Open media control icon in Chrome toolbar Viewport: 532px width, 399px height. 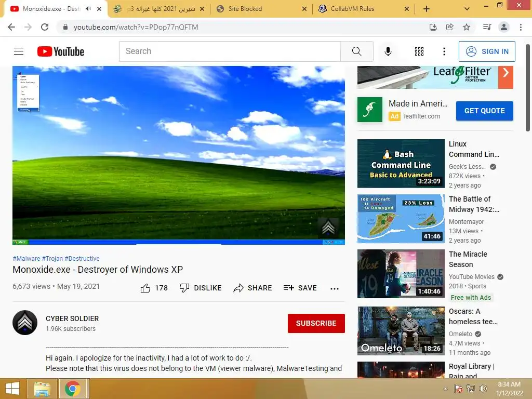(x=487, y=27)
